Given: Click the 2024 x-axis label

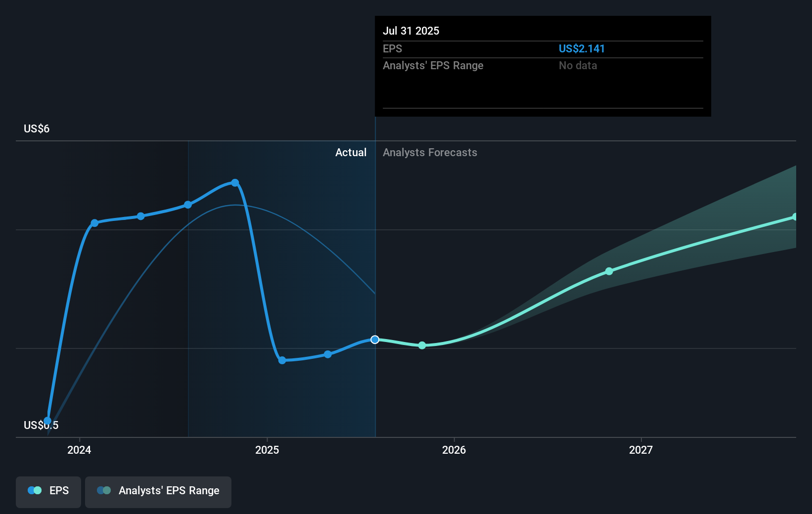Looking at the screenshot, I should 79,450.
